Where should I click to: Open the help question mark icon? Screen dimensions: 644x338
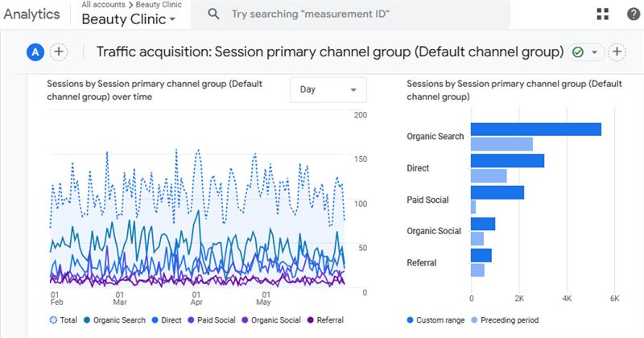(634, 14)
